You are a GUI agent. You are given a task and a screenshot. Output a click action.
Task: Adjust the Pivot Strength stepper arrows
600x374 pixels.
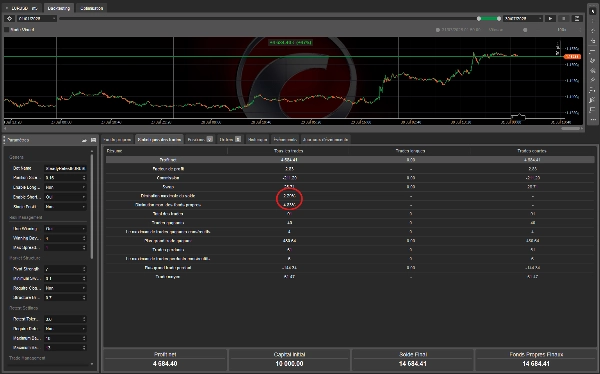tap(84, 269)
